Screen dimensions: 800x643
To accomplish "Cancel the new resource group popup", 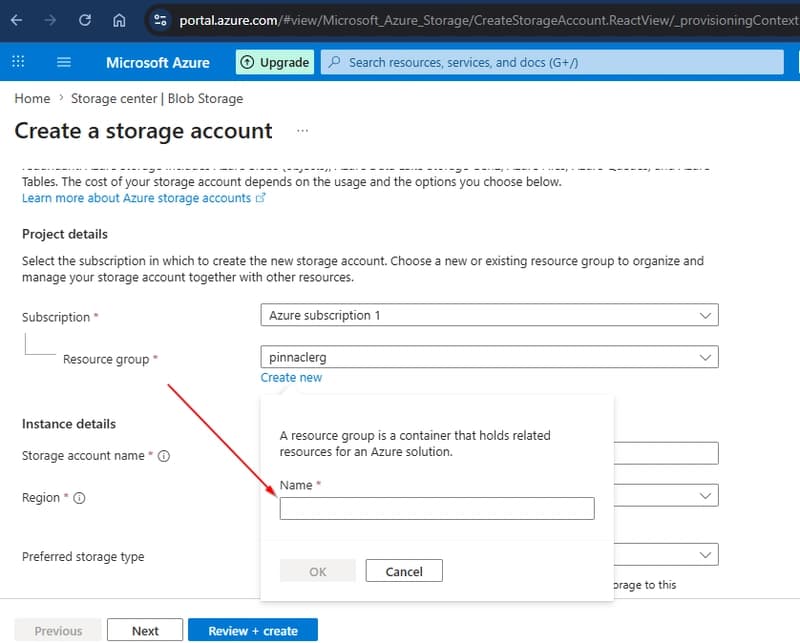I will 404,571.
